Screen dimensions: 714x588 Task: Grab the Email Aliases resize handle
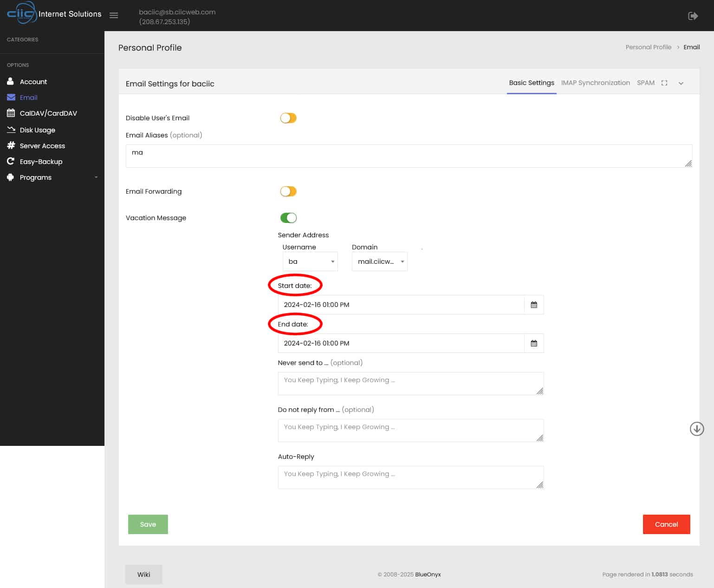(x=688, y=163)
